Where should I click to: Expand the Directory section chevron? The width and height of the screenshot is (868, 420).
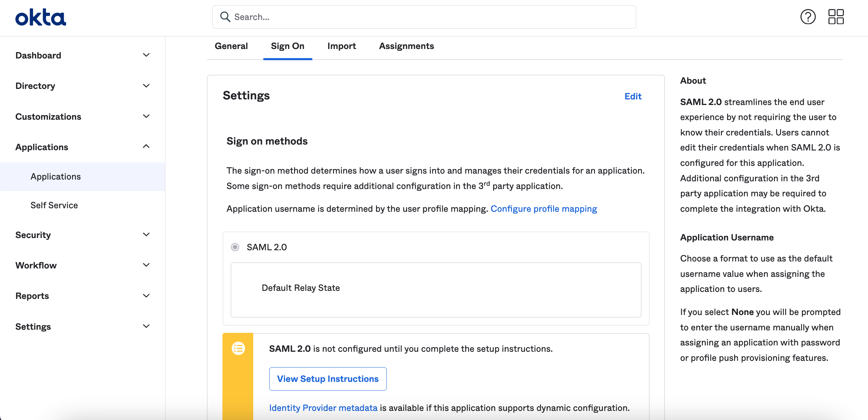[x=146, y=86]
